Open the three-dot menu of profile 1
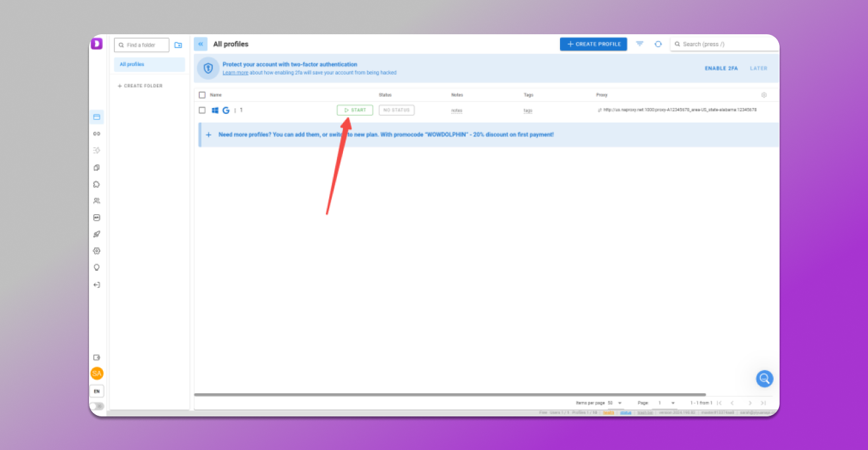Viewport: 868px width, 450px height. [235, 111]
